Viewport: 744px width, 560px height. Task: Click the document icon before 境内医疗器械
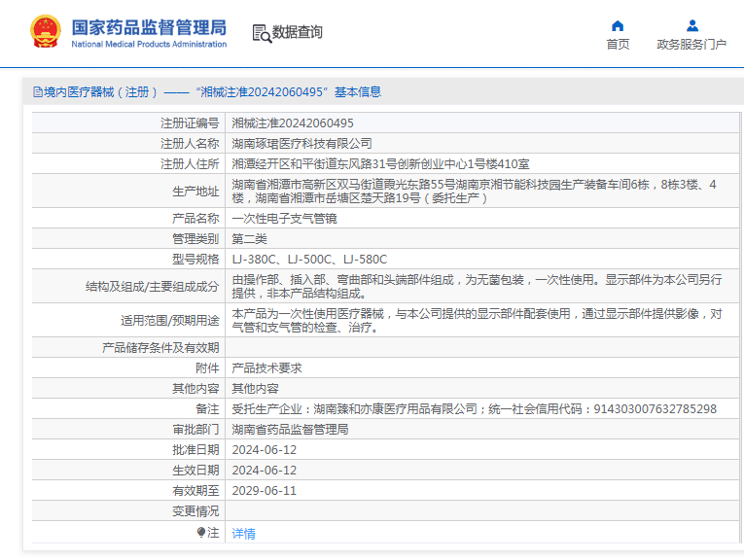[38, 92]
